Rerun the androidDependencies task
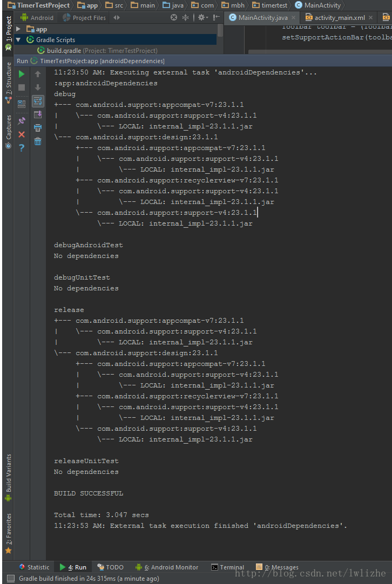Screen dimensions: 392x584 click(x=22, y=74)
